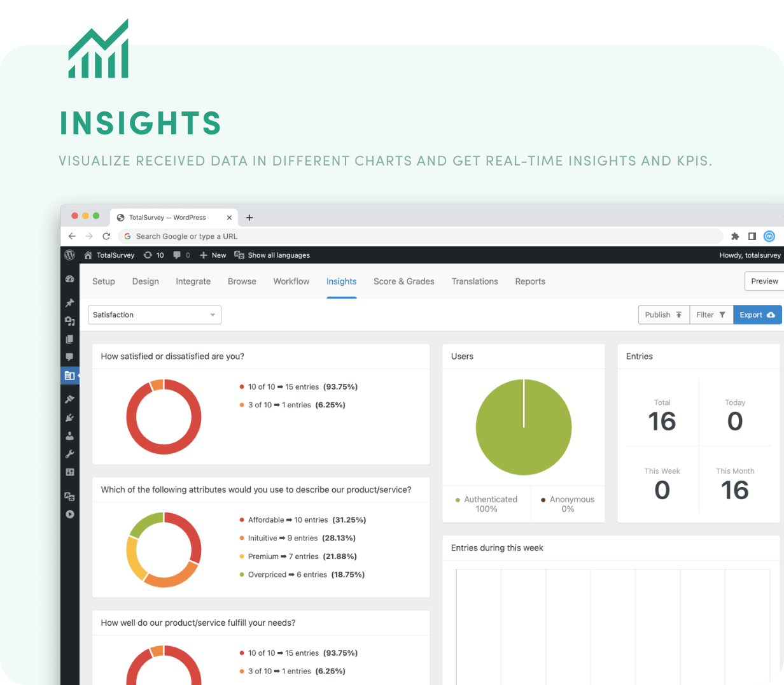The height and width of the screenshot is (685, 784).
Task: Click Howdy, totalsurvey account menu
Action: point(750,255)
